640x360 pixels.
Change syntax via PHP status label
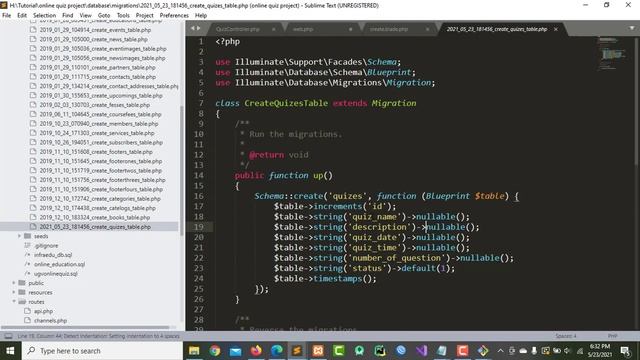pos(612,336)
